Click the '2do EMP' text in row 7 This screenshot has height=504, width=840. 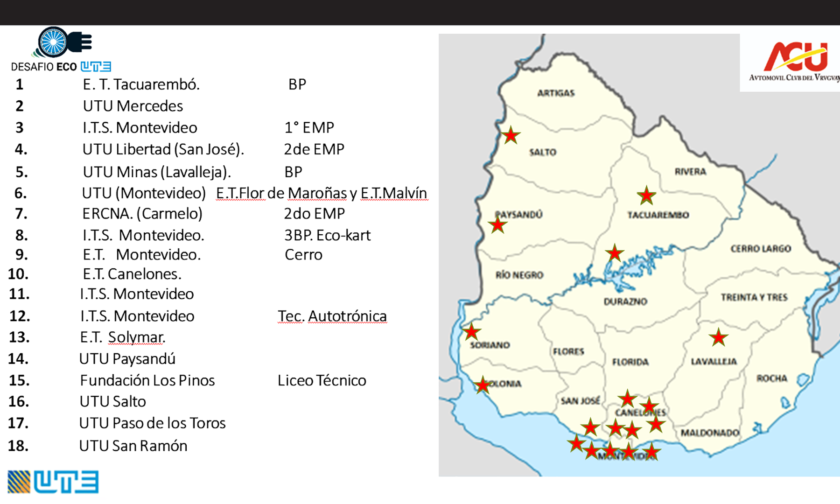click(x=315, y=214)
